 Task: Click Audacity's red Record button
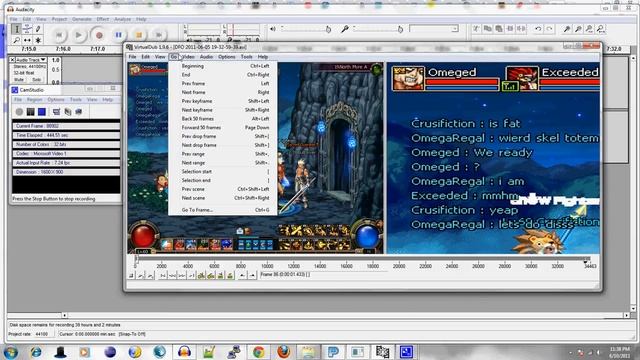click(x=98, y=35)
